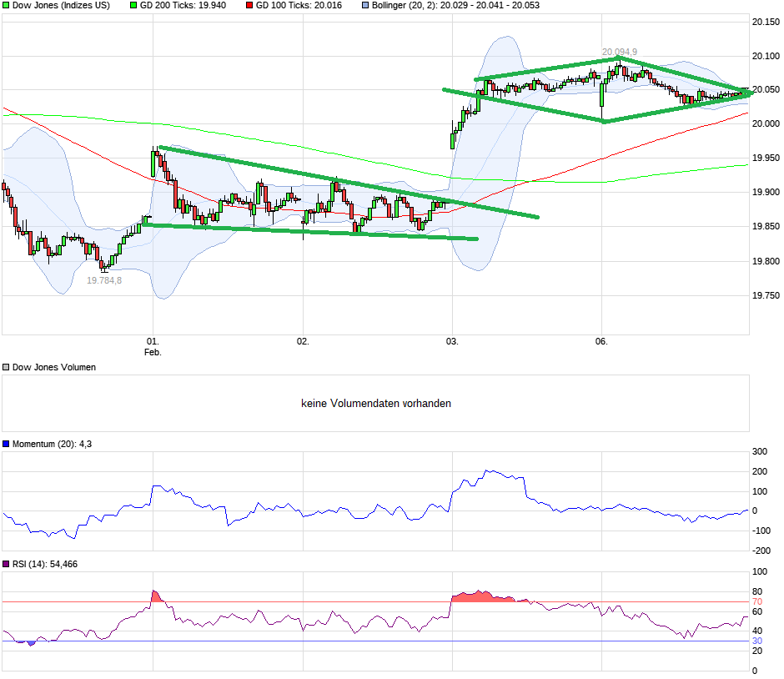
Task: Click the GD 200 Ticks green swatch
Action: [x=133, y=6]
